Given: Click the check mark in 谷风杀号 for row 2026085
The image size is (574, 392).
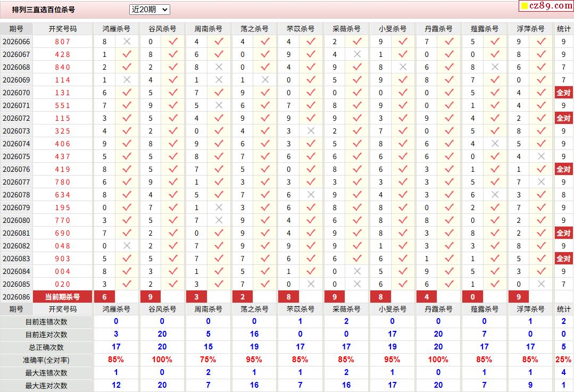Looking at the screenshot, I should 173,284.
